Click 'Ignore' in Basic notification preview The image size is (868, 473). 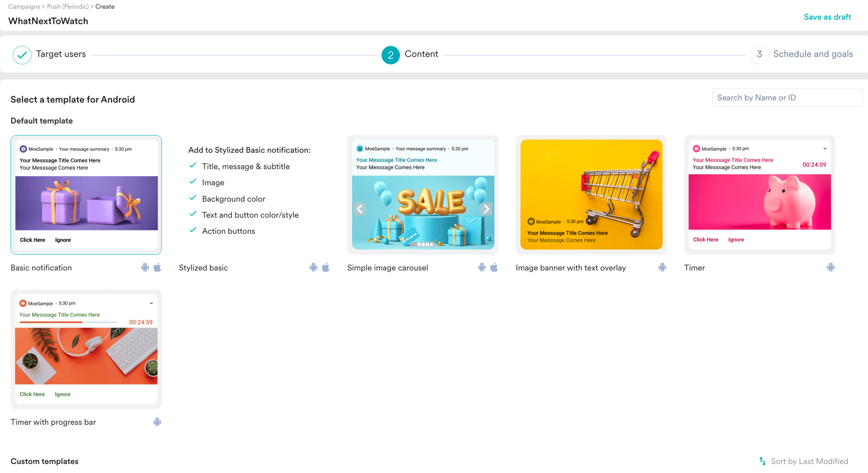63,240
